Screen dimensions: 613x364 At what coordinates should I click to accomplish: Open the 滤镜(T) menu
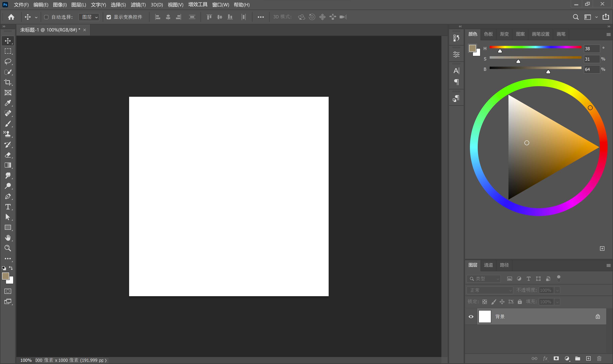coord(138,5)
